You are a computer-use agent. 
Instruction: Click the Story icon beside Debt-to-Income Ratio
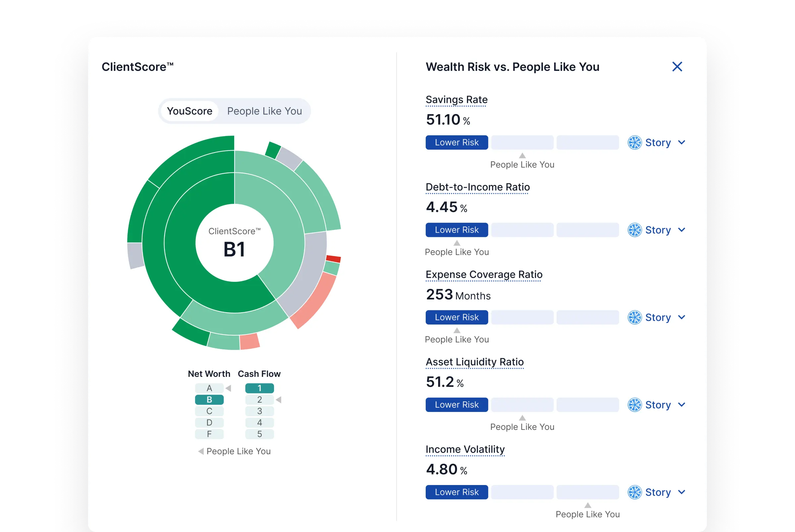634,230
